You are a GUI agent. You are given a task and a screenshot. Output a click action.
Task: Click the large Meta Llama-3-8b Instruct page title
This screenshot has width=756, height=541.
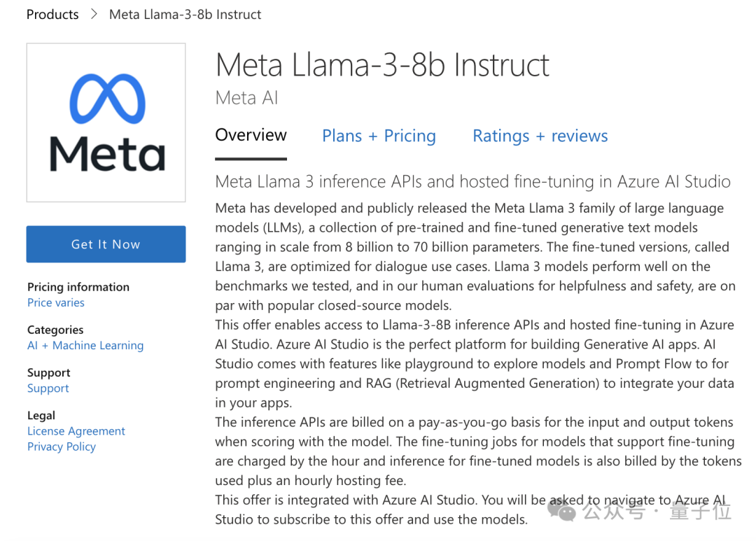pyautogui.click(x=382, y=65)
